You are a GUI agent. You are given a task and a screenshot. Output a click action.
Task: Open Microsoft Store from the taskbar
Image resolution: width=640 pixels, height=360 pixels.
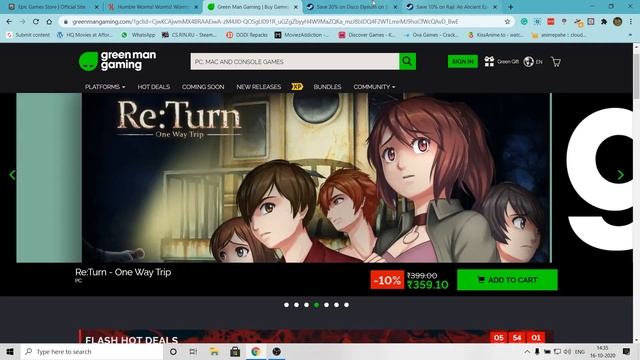click(x=235, y=351)
